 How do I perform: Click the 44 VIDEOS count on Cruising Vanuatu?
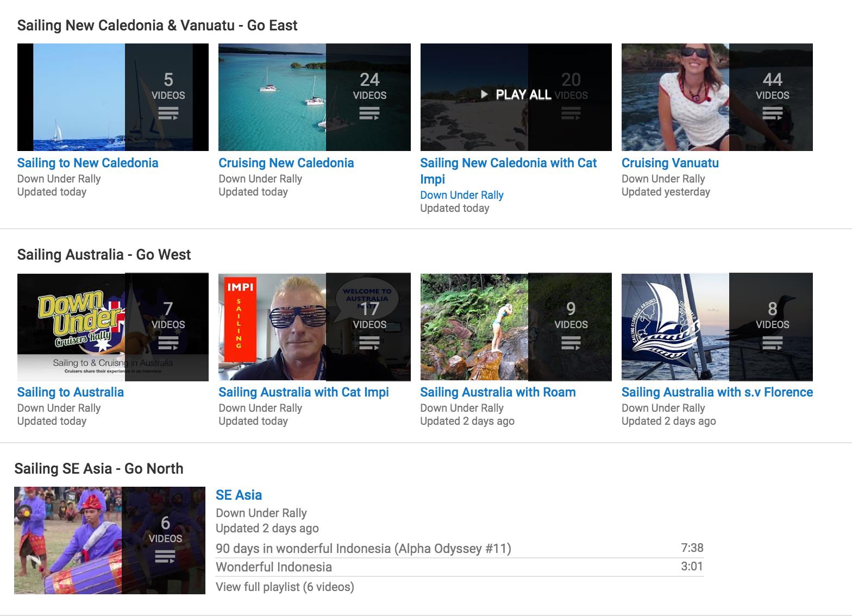coord(772,86)
